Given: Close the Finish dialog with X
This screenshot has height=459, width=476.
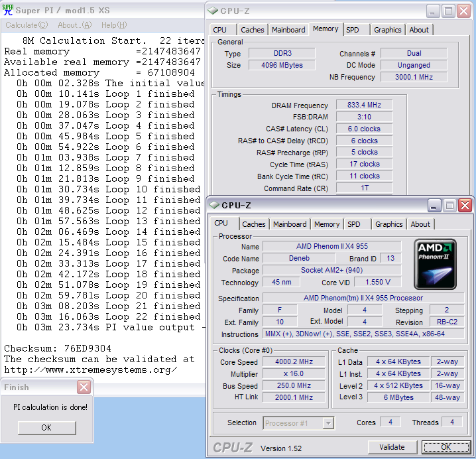Looking at the screenshot, I should pos(84,387).
